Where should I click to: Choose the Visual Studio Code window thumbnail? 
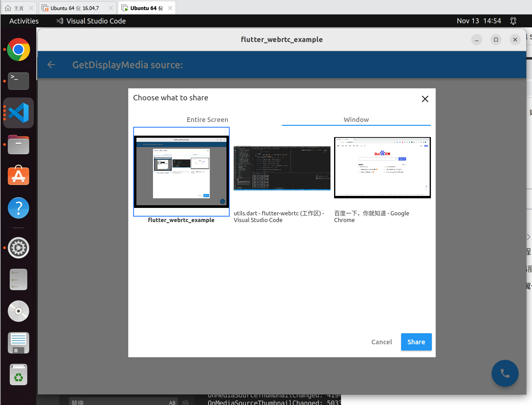coord(282,168)
